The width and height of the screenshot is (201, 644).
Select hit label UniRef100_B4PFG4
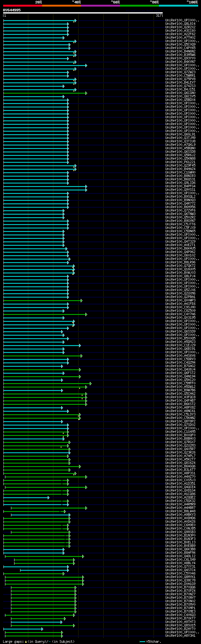point(180,186)
